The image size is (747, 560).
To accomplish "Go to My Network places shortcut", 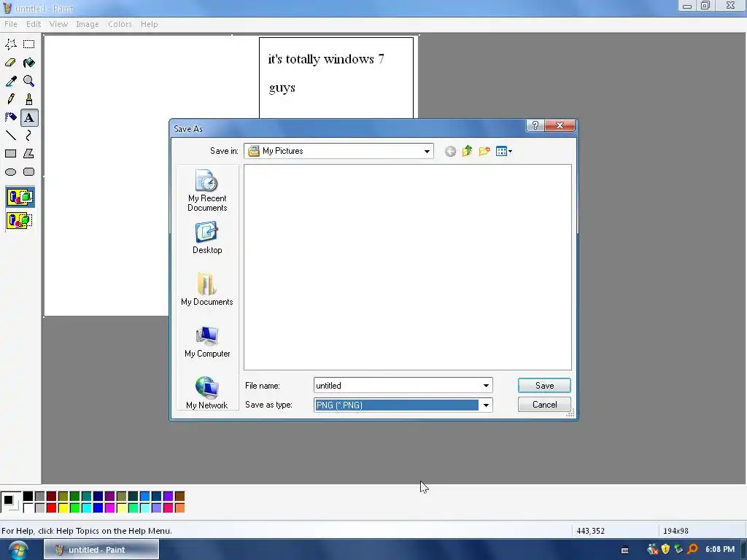I will pos(207,393).
